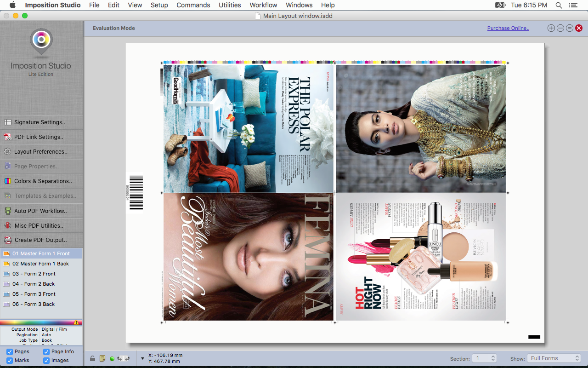Viewport: 588px width, 368px height.
Task: Click the Purchase Online link
Action: click(508, 28)
